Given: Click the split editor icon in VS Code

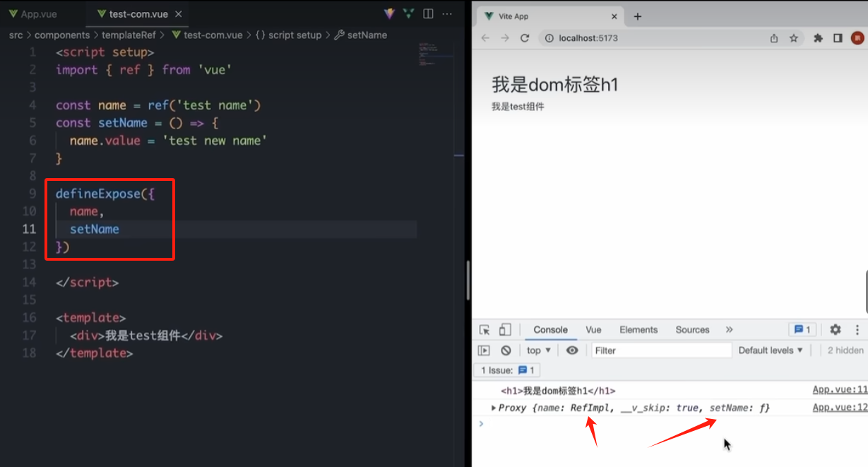Looking at the screenshot, I should tap(428, 14).
